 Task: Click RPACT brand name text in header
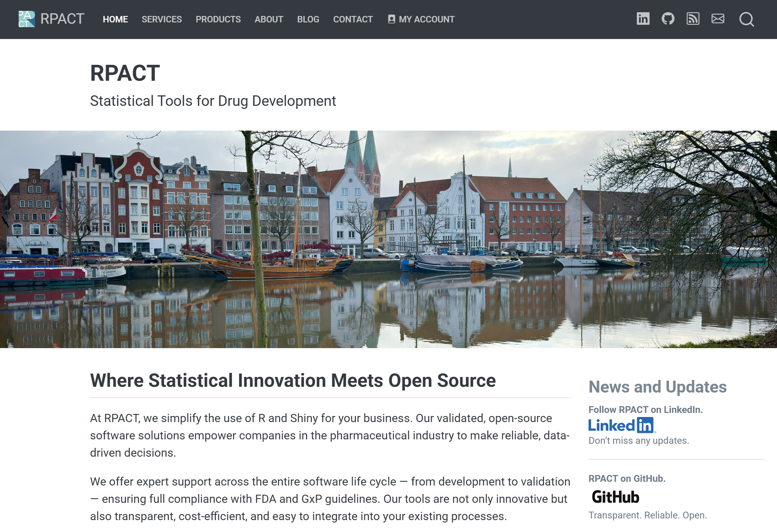tap(62, 19)
